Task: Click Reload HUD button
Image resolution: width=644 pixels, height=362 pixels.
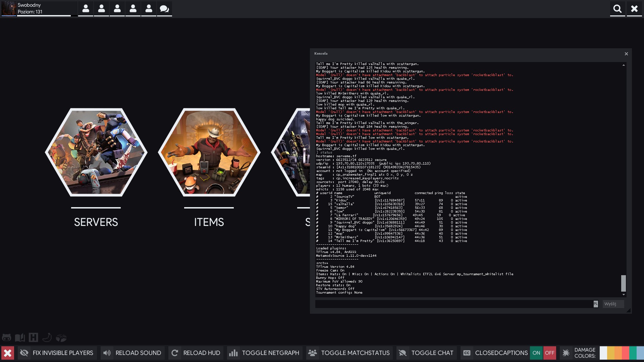Action: 196,353
